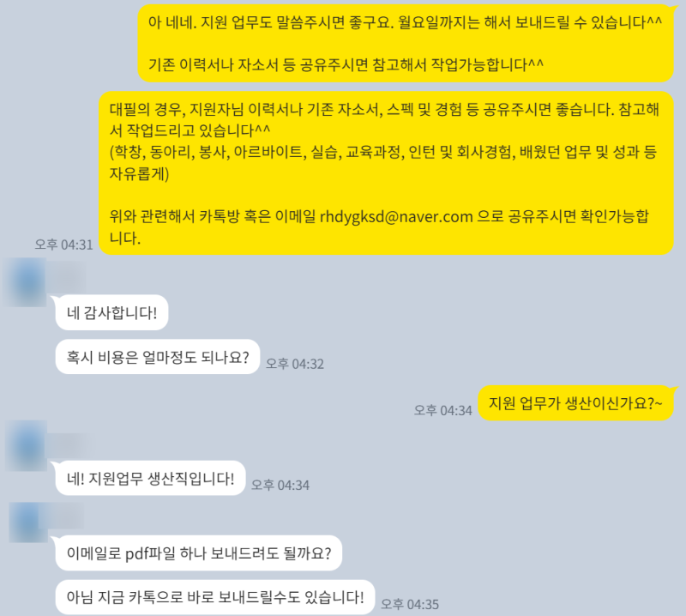Screen dimensions: 686x616
Task: Open sender avatar above '네! 지원업무 생산직입니다!'
Action: point(26,445)
